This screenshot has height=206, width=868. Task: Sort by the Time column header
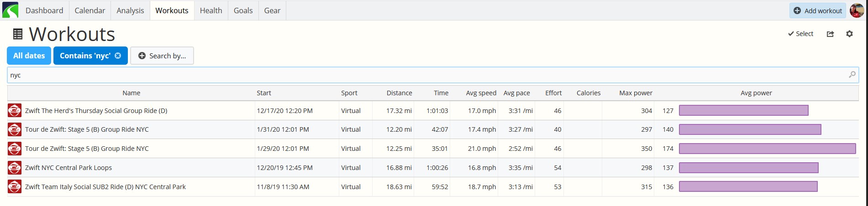(x=441, y=93)
